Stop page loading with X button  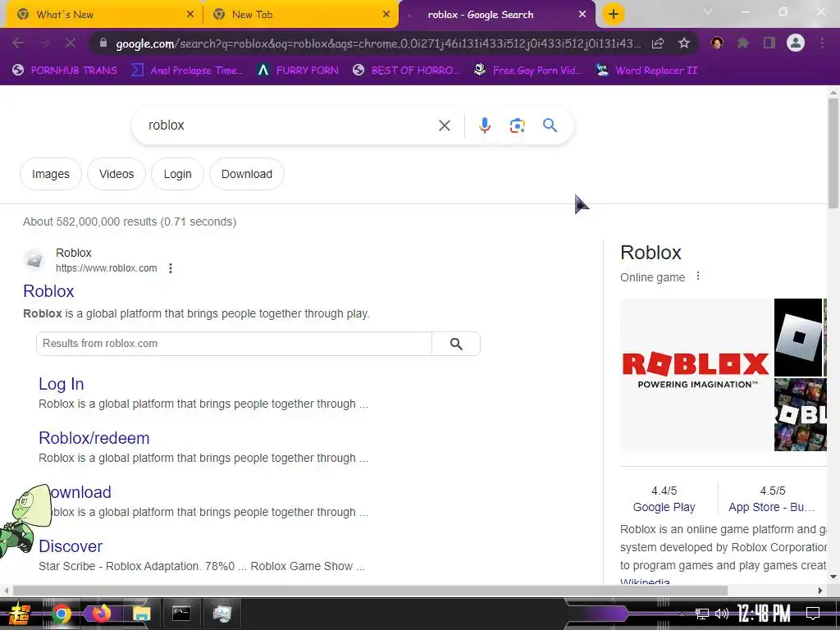71,43
